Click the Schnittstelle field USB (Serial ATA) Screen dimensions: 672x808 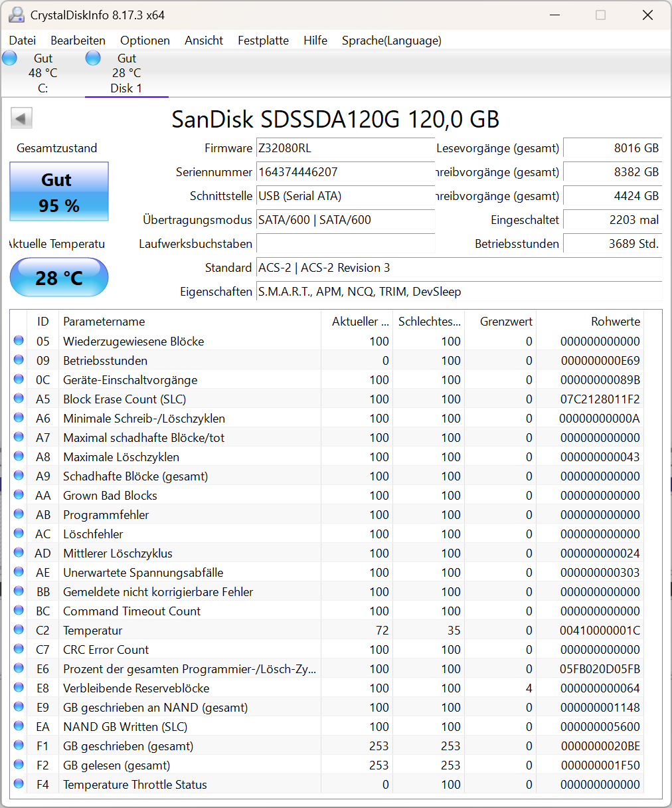(345, 196)
